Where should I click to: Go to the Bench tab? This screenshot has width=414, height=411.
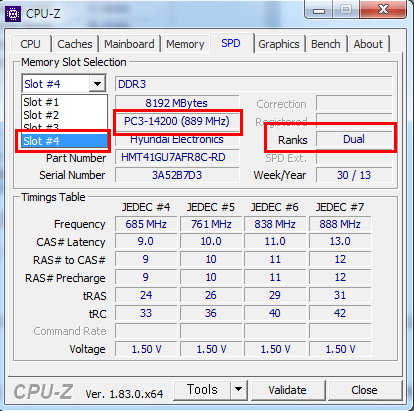click(x=326, y=44)
